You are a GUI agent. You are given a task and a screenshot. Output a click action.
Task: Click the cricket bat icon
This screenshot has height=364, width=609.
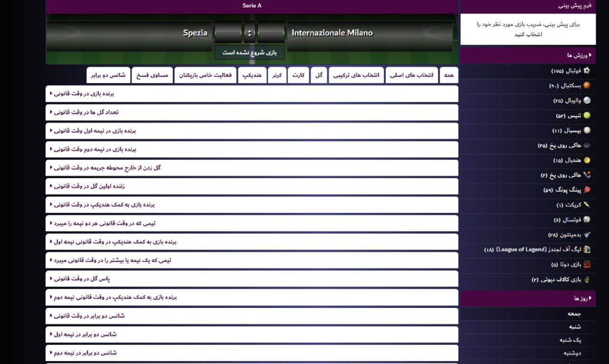(587, 205)
